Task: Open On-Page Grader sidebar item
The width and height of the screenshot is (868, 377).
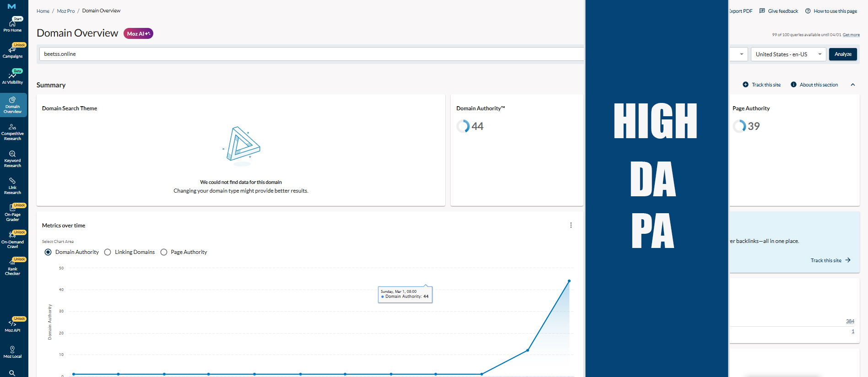Action: pyautogui.click(x=12, y=213)
